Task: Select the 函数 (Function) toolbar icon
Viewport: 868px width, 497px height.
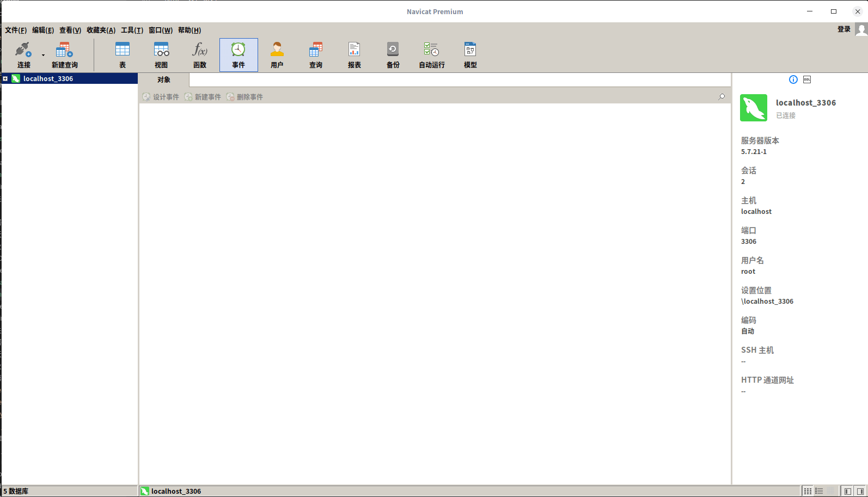Action: (200, 55)
